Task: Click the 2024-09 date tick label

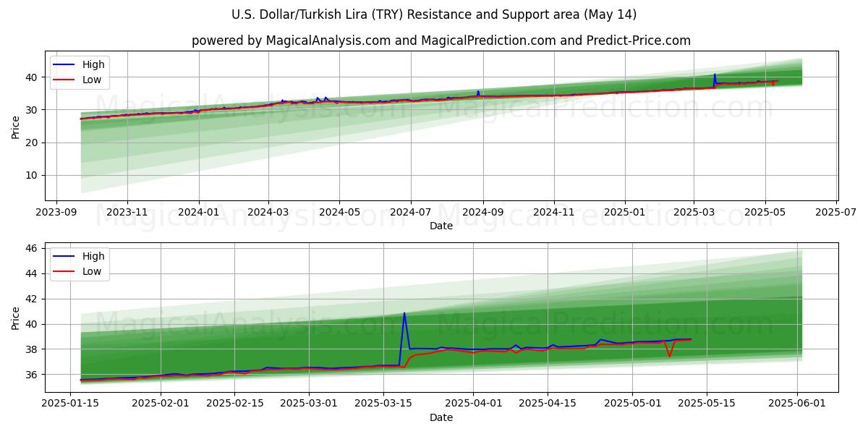Action: (482, 212)
